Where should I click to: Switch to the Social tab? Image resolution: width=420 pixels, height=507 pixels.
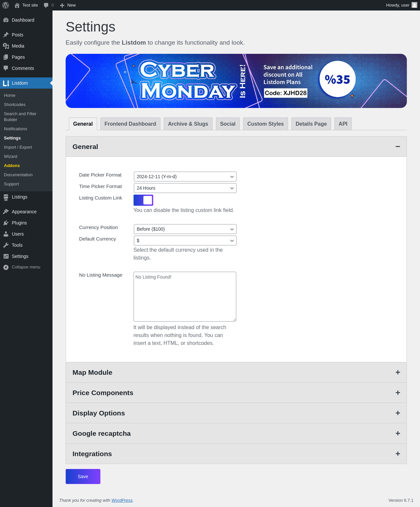[x=228, y=124]
